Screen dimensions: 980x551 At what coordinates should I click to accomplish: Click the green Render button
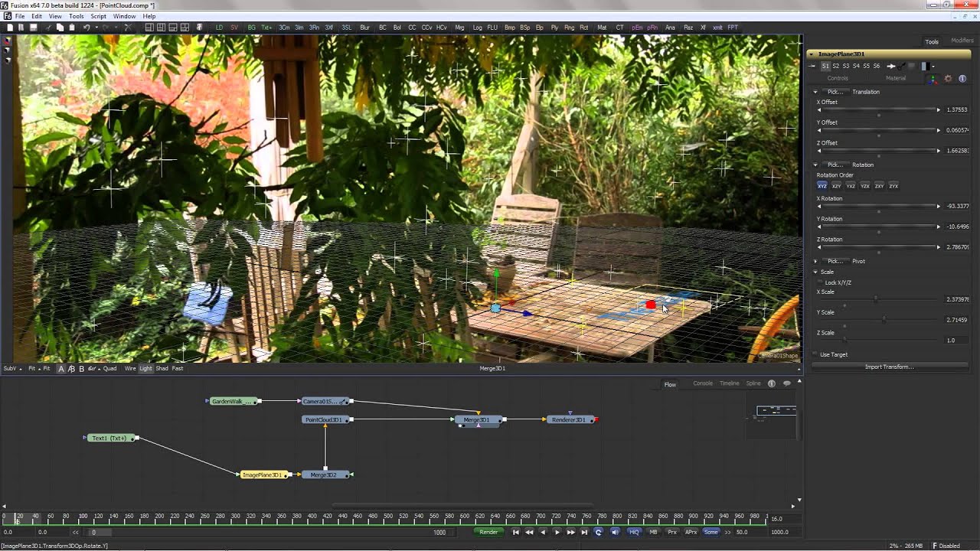488,532
